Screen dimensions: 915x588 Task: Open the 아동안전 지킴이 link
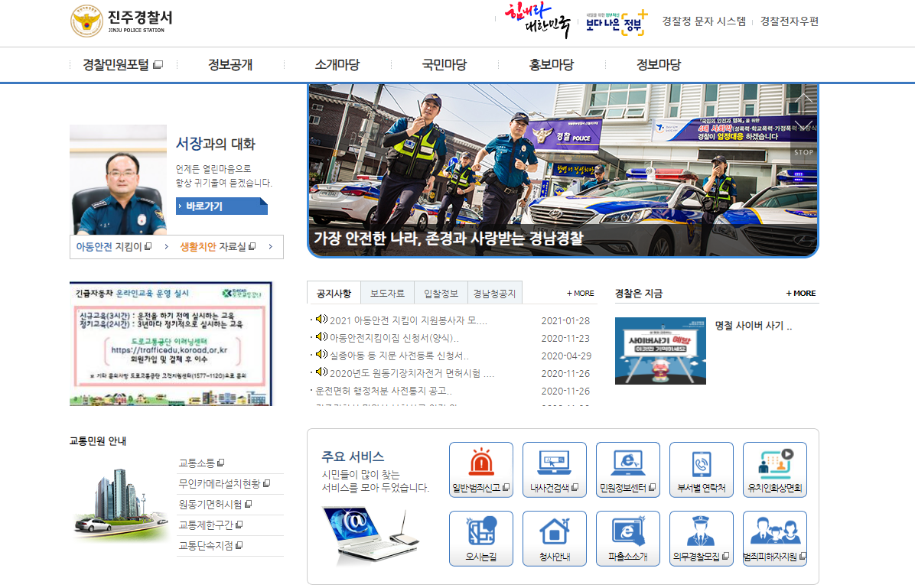click(114, 247)
